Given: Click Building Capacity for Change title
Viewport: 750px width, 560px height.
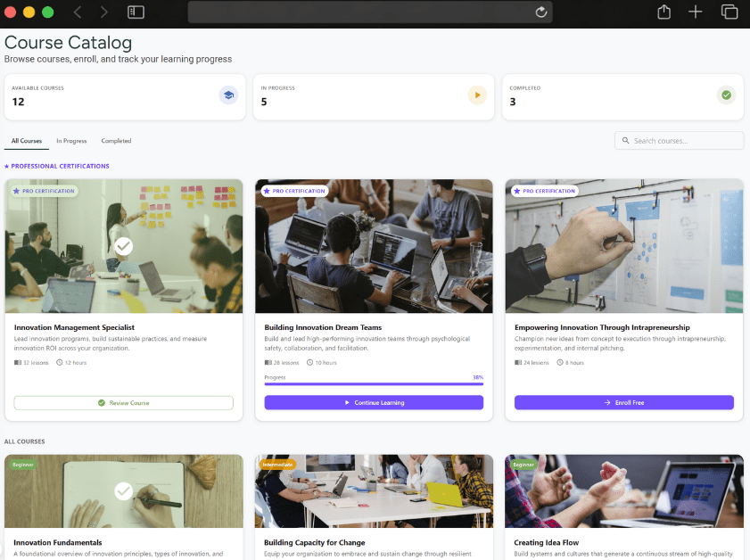Looking at the screenshot, I should (x=314, y=543).
